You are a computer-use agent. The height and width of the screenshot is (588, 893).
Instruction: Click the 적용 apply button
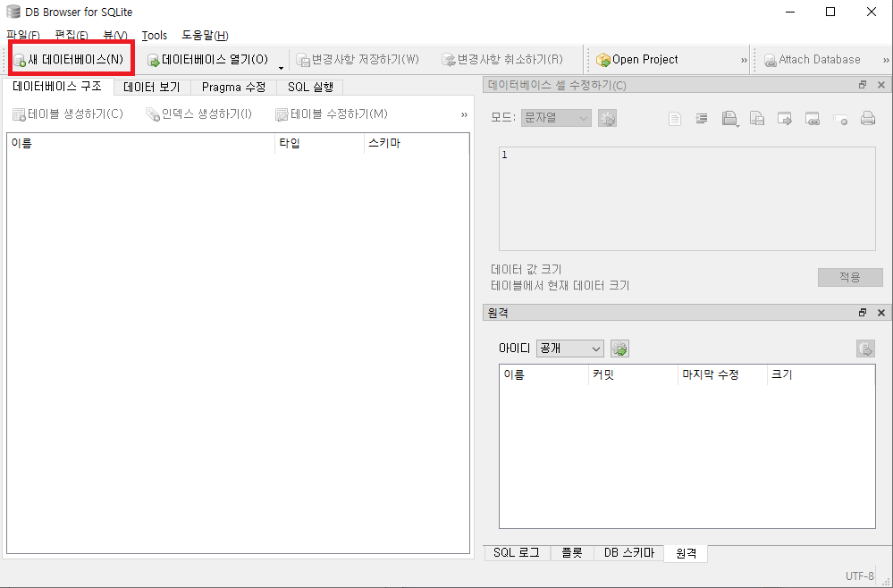[x=850, y=277]
